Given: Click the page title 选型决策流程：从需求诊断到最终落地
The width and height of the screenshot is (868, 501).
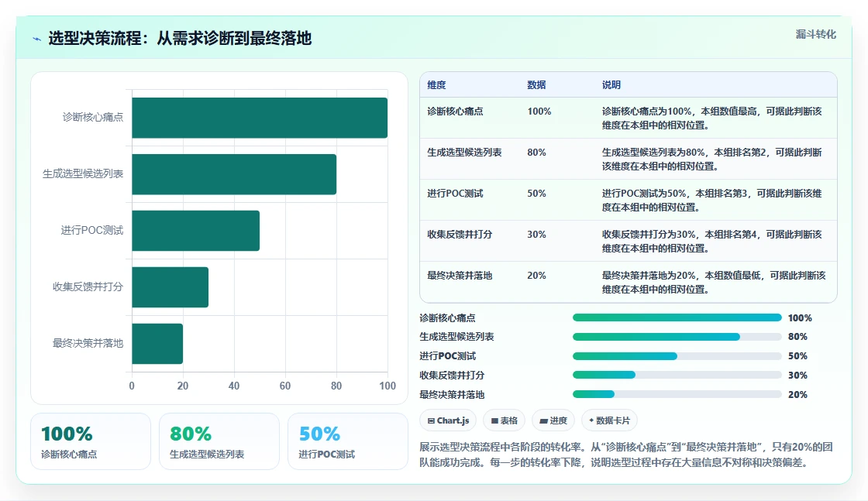Looking at the screenshot, I should click(180, 38).
